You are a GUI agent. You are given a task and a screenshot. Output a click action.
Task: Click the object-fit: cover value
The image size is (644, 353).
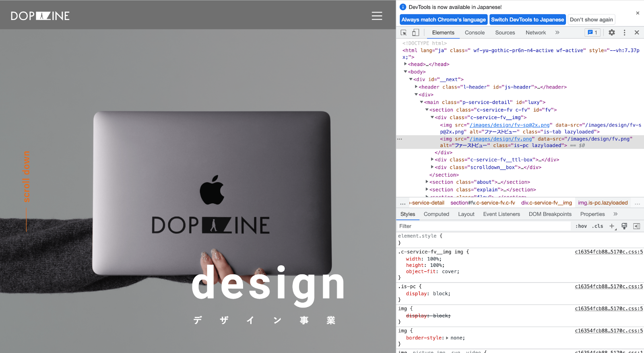click(x=450, y=272)
